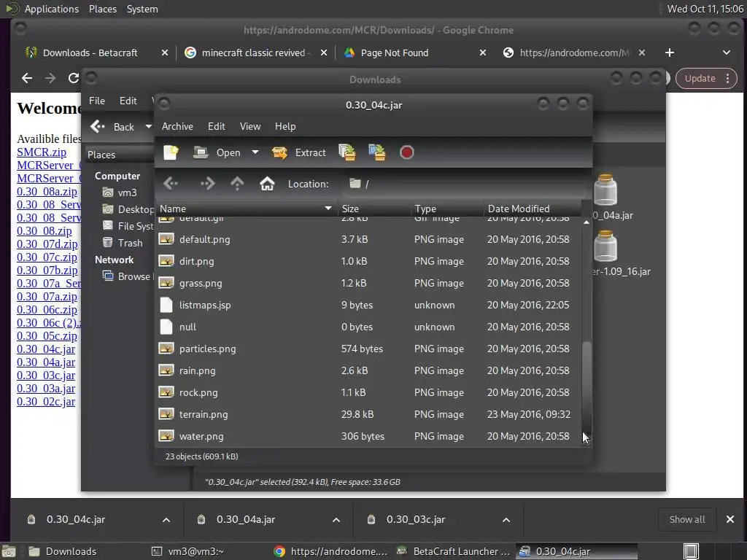Open File menu in Downloads window
This screenshot has height=560, width=747.
point(97,101)
